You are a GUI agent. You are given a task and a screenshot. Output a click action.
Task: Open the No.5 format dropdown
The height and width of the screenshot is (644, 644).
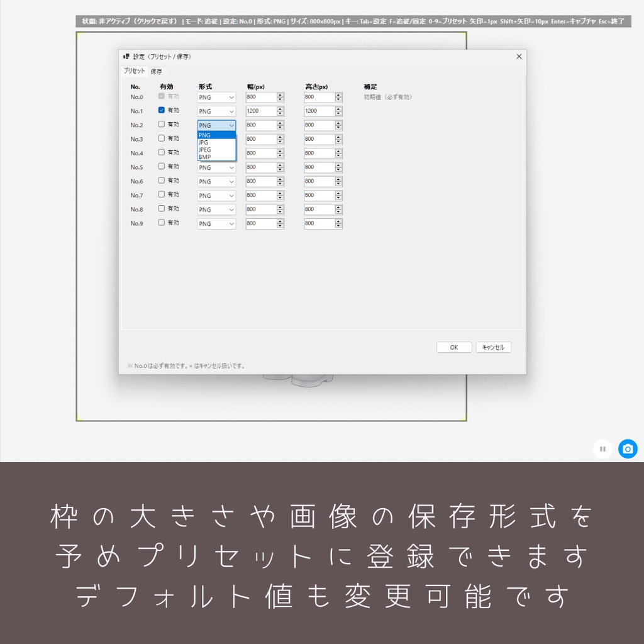(216, 167)
